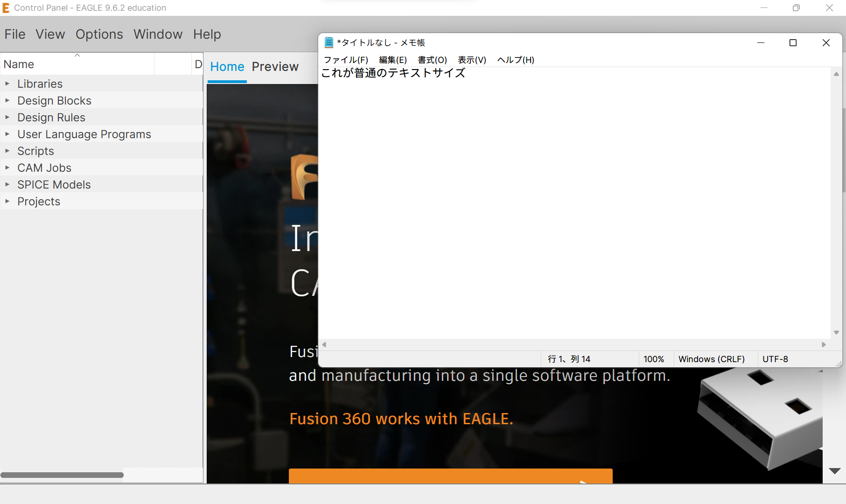Expand the Projects tree node
Image resolution: width=846 pixels, height=504 pixels.
coord(7,202)
